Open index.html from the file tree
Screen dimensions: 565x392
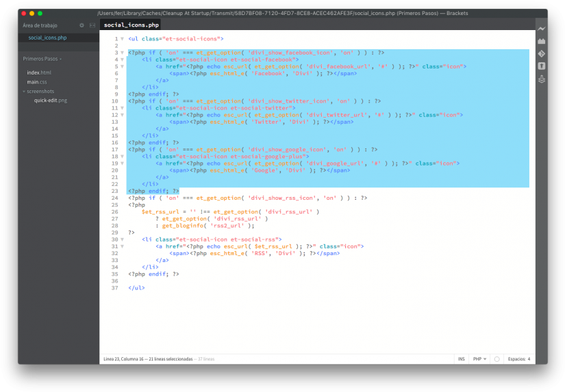click(x=39, y=73)
